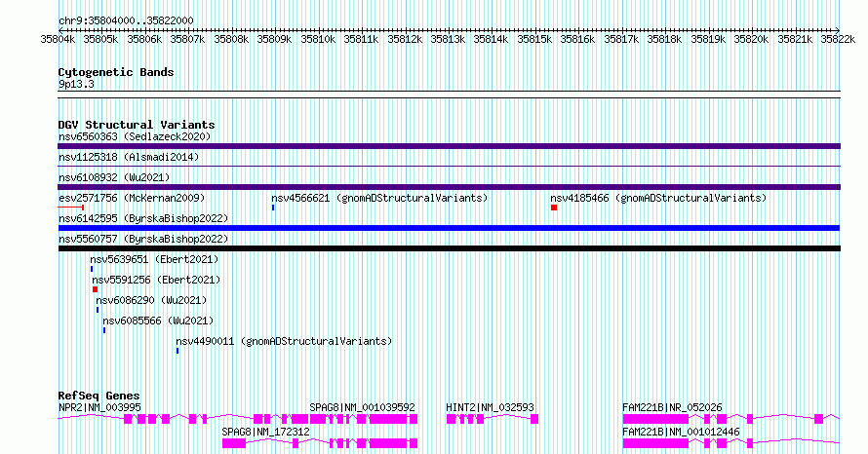The image size is (868, 454).
Task: Select the blue nsv6142595 variant bar
Action: [449, 228]
